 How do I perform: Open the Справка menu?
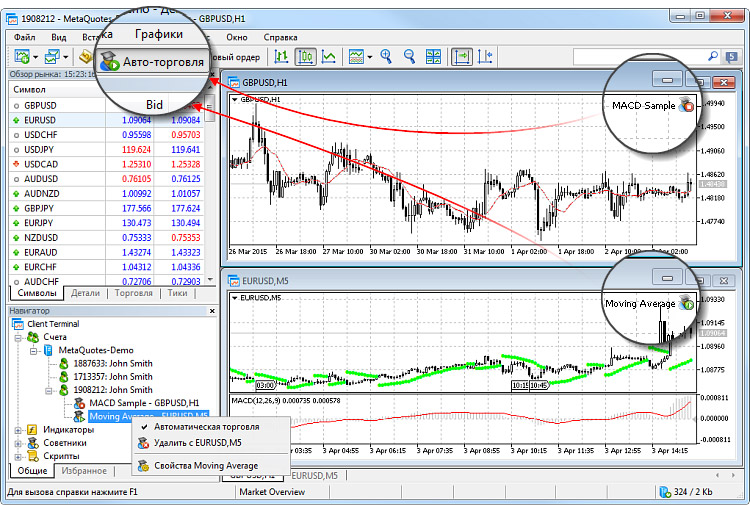point(280,37)
